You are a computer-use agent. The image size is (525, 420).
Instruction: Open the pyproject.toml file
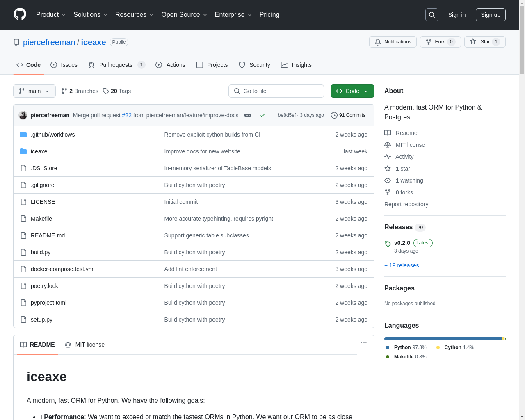coord(48,303)
